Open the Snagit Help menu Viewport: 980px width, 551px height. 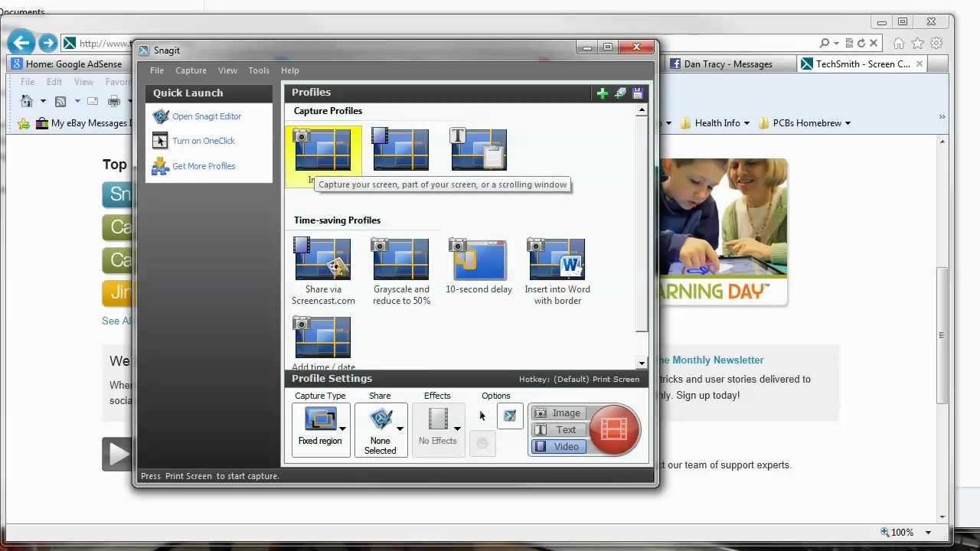[x=289, y=70]
